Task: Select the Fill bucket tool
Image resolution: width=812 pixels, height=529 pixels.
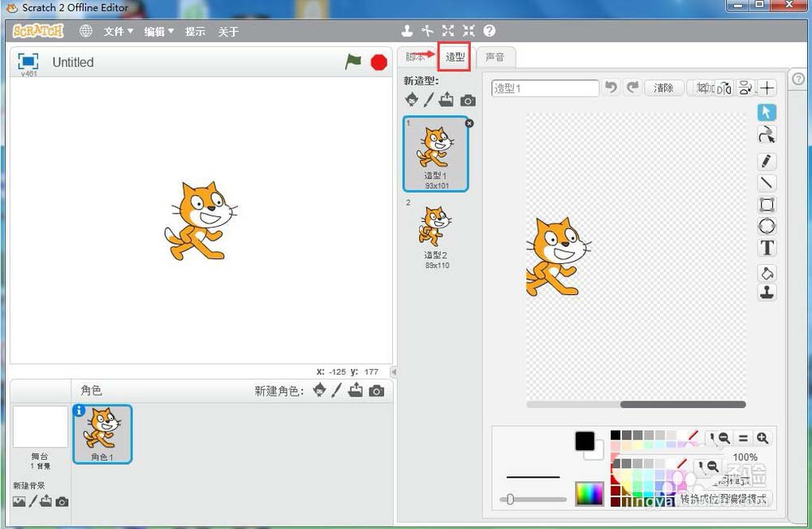Action: click(x=767, y=272)
